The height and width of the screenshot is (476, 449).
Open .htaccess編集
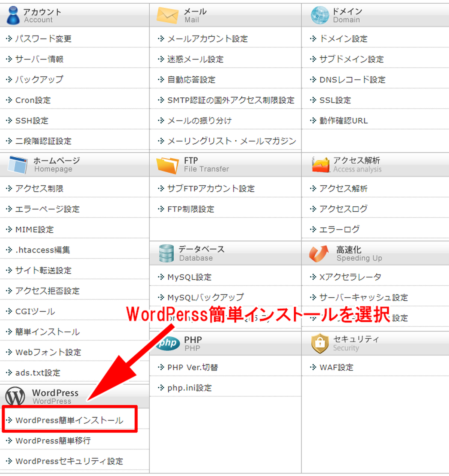pyautogui.click(x=43, y=250)
